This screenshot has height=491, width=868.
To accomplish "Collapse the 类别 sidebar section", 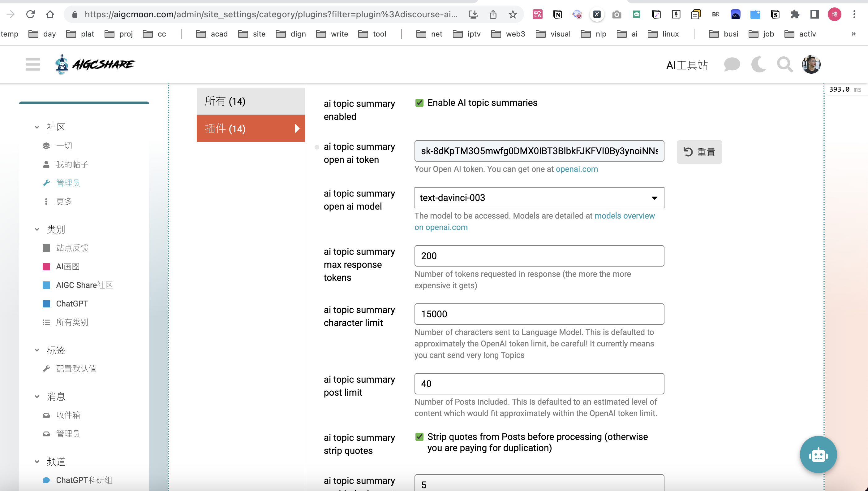I will 37,230.
